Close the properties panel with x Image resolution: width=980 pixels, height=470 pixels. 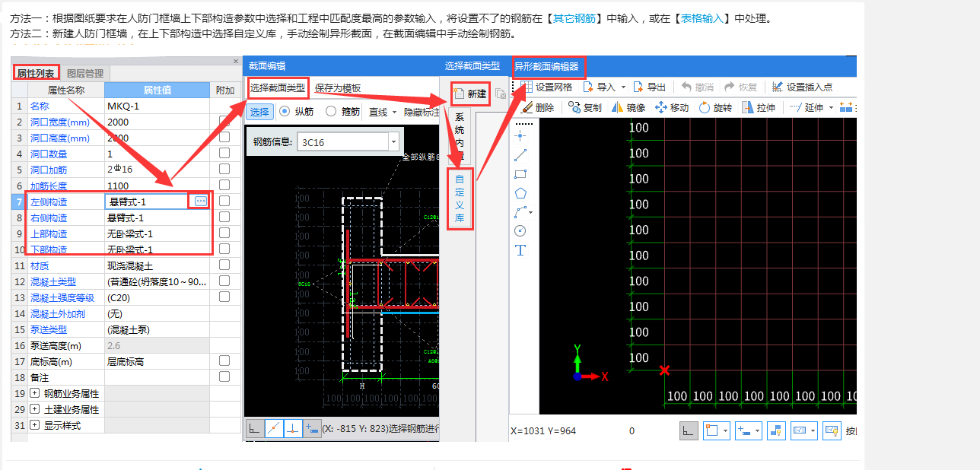[x=235, y=61]
